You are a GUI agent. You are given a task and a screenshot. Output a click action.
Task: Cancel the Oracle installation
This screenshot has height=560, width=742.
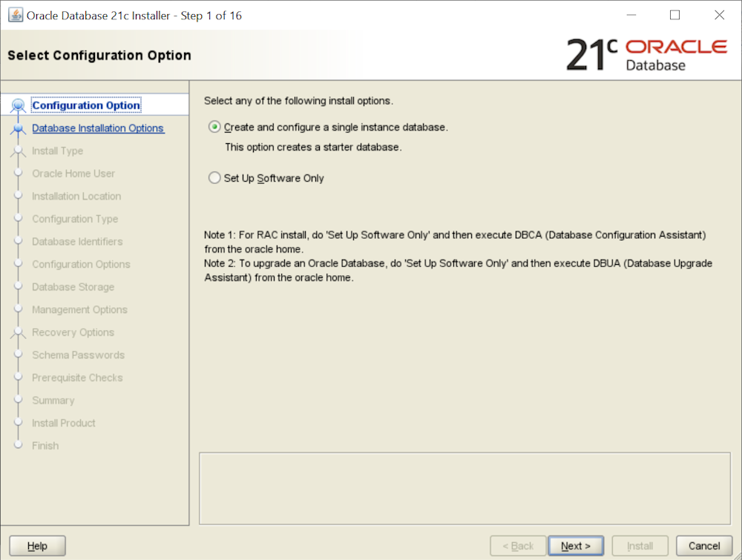point(703,546)
